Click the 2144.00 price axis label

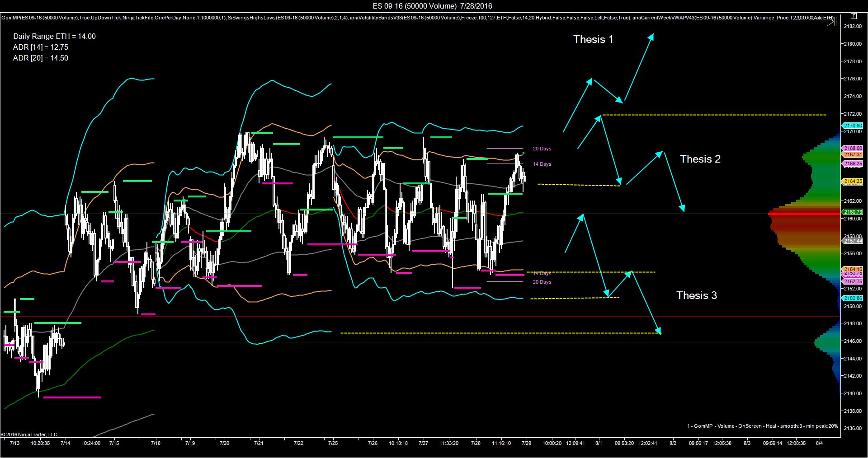click(853, 359)
